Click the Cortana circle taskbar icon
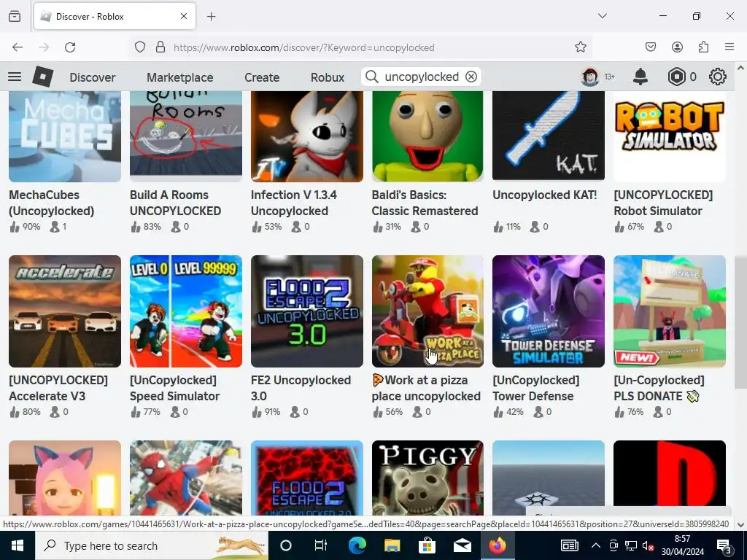 [x=286, y=545]
